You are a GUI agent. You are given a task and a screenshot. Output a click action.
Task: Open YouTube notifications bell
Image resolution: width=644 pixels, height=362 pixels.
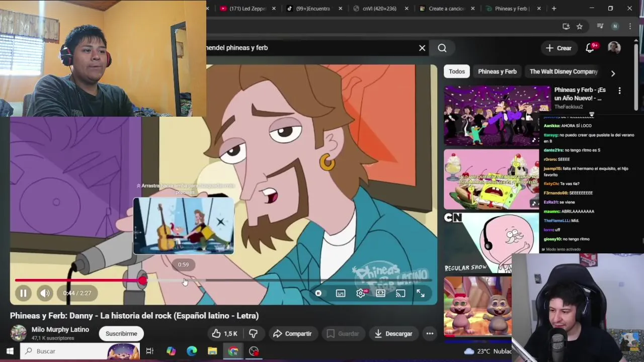(591, 48)
